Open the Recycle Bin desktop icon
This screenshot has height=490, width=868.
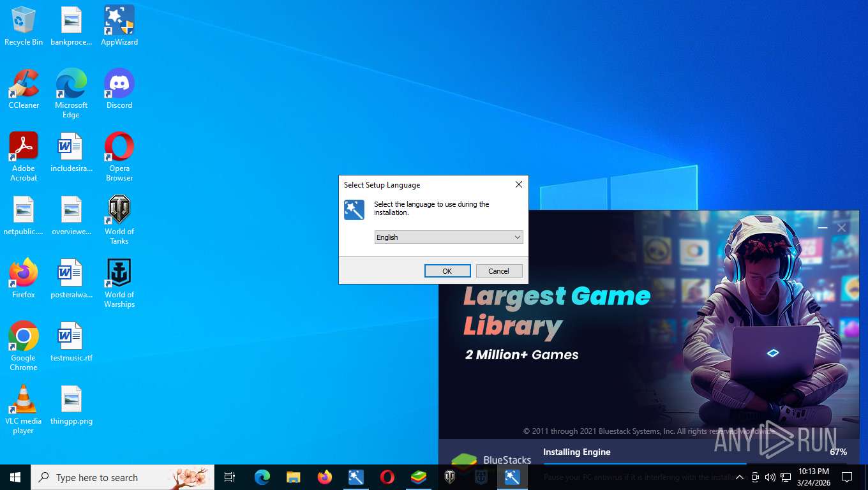coord(24,27)
